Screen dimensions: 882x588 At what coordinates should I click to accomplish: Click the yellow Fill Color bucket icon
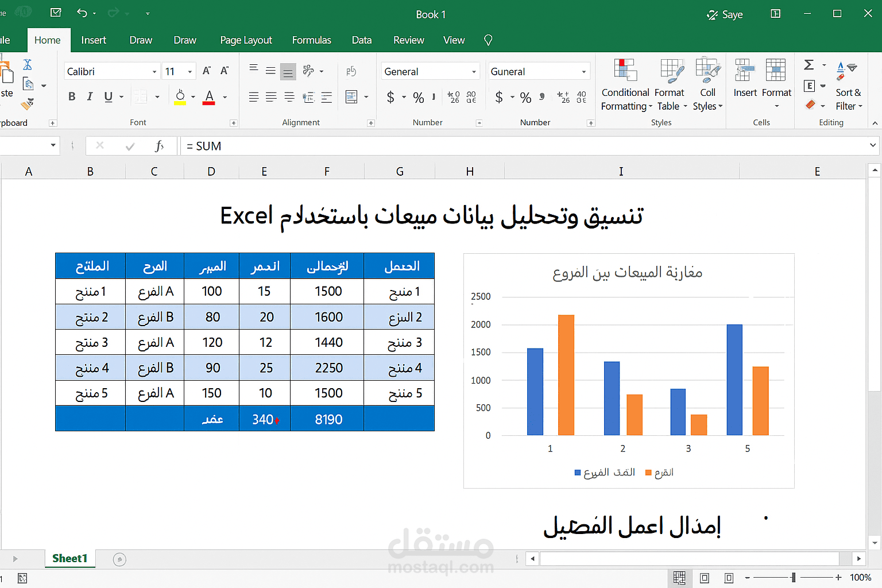(180, 96)
